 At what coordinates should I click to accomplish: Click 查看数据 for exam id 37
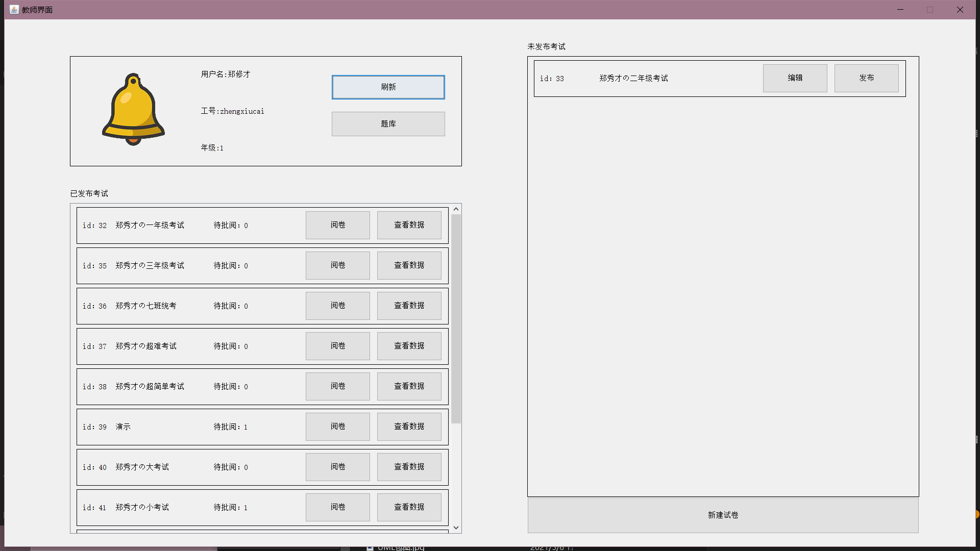[x=409, y=346]
